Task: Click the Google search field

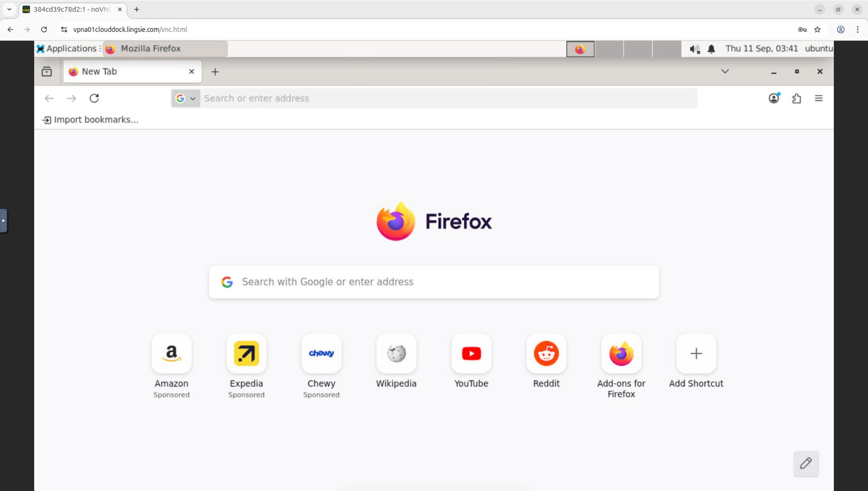Action: click(x=433, y=282)
